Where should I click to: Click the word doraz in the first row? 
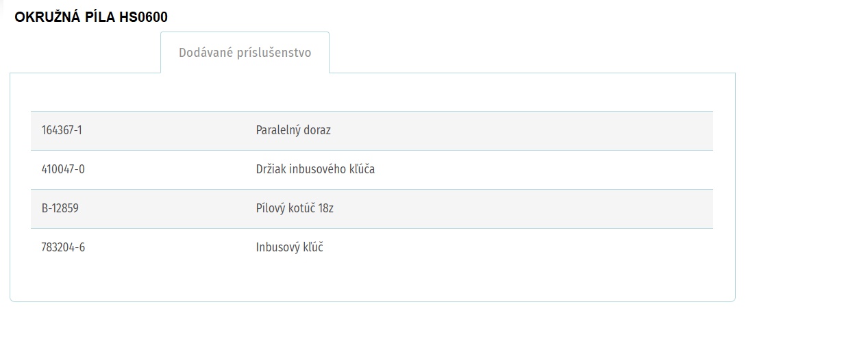point(317,130)
